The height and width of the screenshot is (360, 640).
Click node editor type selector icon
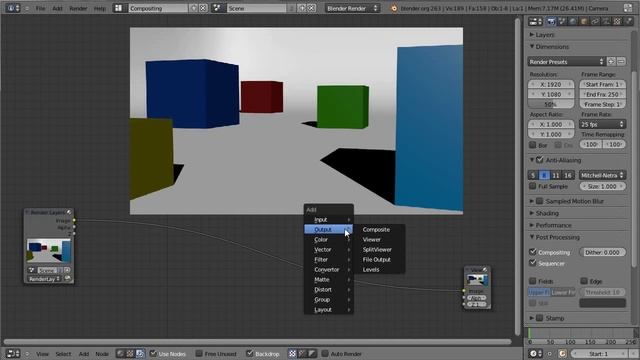click(13, 353)
